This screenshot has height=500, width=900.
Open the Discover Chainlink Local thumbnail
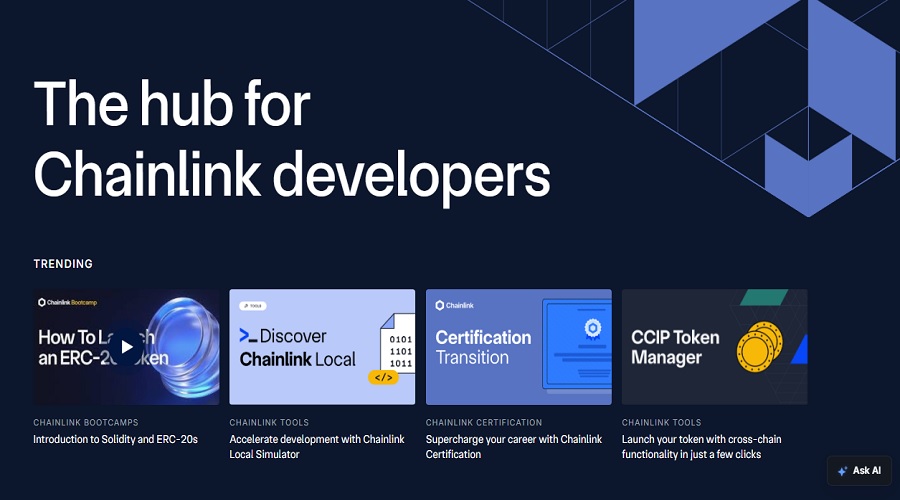tap(322, 347)
